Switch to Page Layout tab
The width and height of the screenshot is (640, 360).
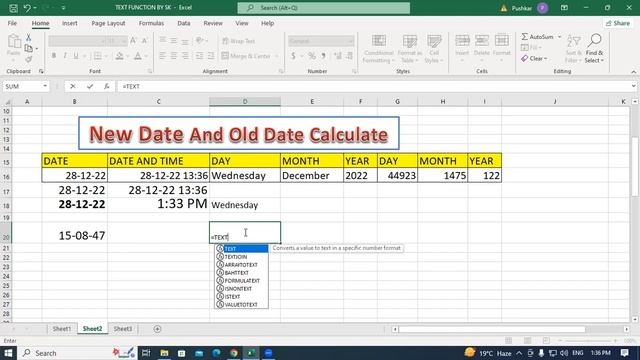(x=108, y=23)
